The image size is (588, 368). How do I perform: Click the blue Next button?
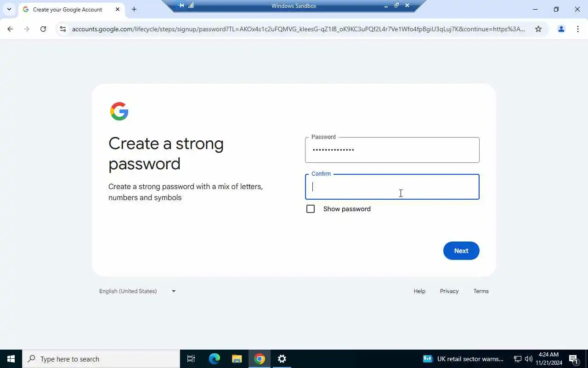point(461,251)
